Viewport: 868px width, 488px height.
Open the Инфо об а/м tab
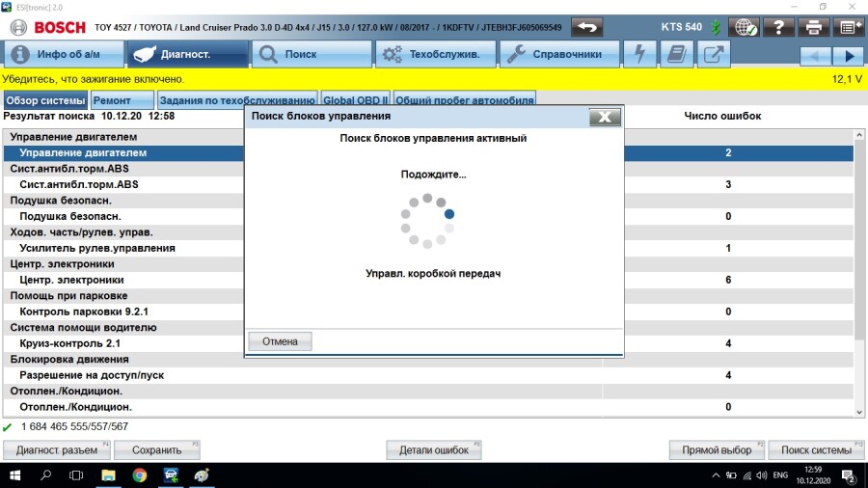point(64,54)
